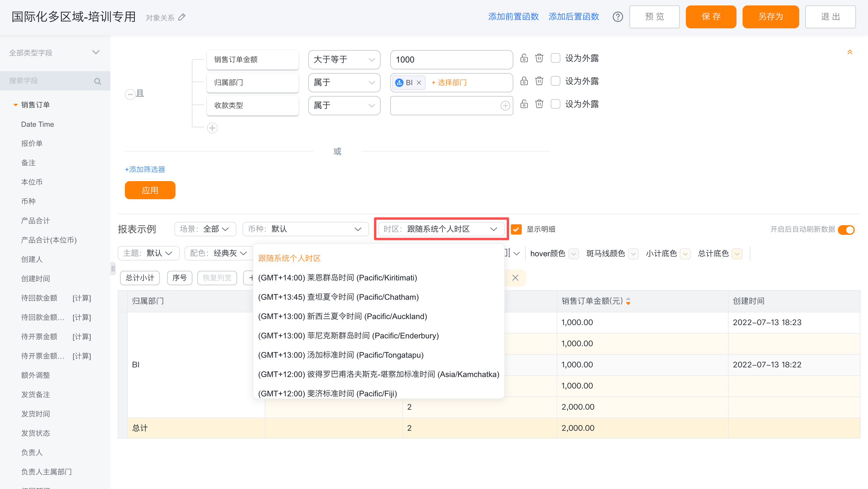This screenshot has height=489, width=868.
Task: Delete the 销售订单金额 filter row via trash icon
Action: pos(539,58)
